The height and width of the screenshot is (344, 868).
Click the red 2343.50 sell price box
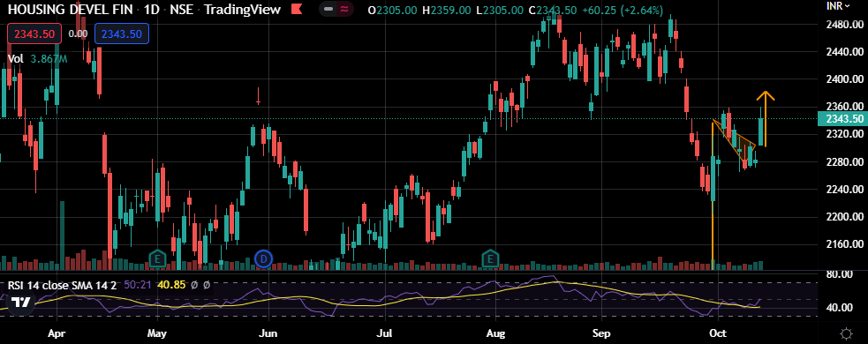[x=34, y=34]
